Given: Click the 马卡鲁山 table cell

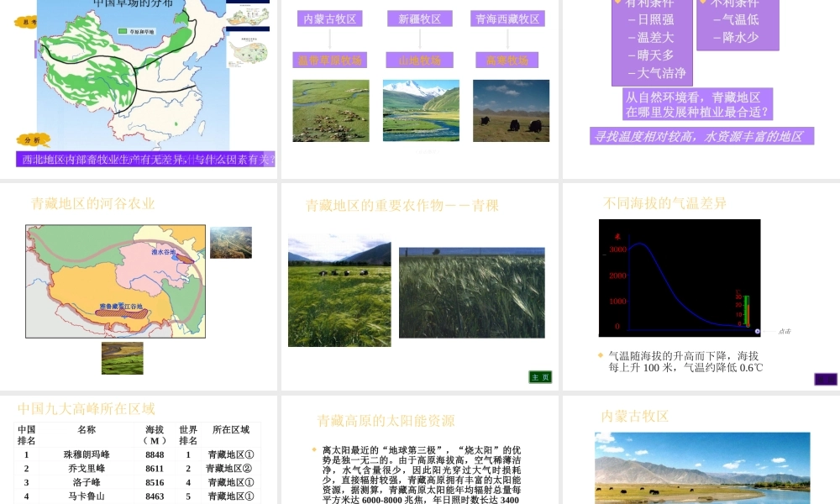Looking at the screenshot, I should click(87, 496).
